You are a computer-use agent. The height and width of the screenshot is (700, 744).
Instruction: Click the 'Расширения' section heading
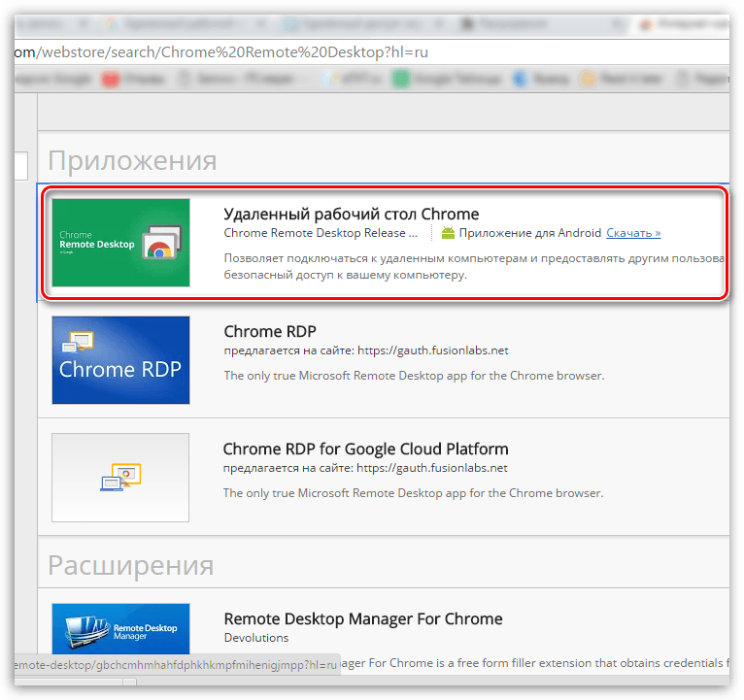[x=131, y=565]
